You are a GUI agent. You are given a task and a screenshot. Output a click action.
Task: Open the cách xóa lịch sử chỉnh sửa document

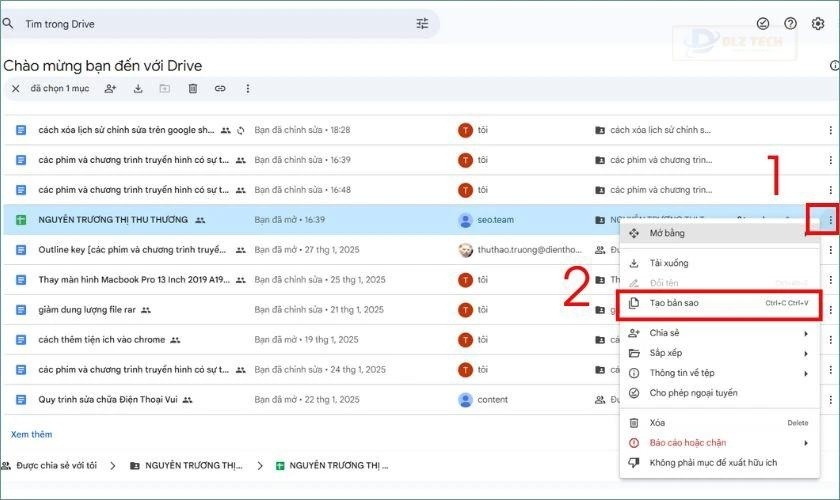126,130
